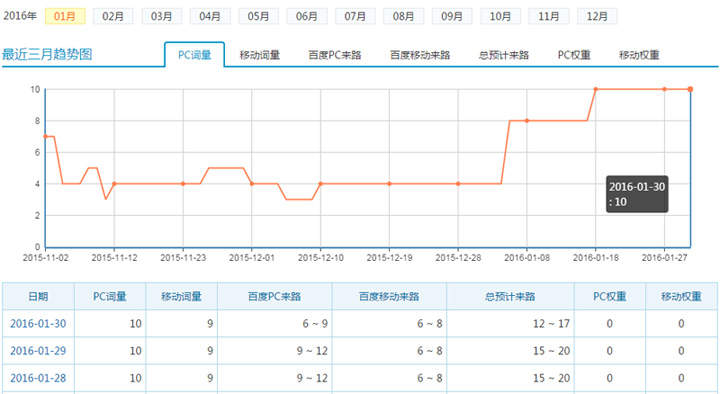Select the 05月 month button

259,17
